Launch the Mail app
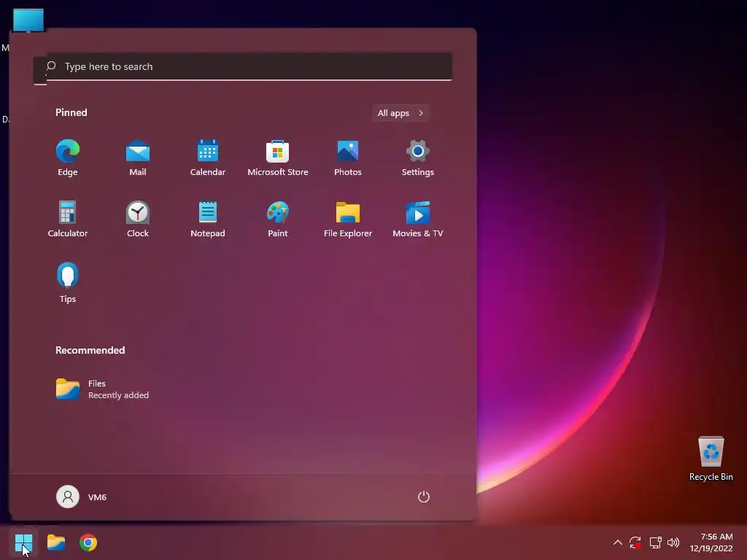Screen dimensions: 747x560 point(138,158)
